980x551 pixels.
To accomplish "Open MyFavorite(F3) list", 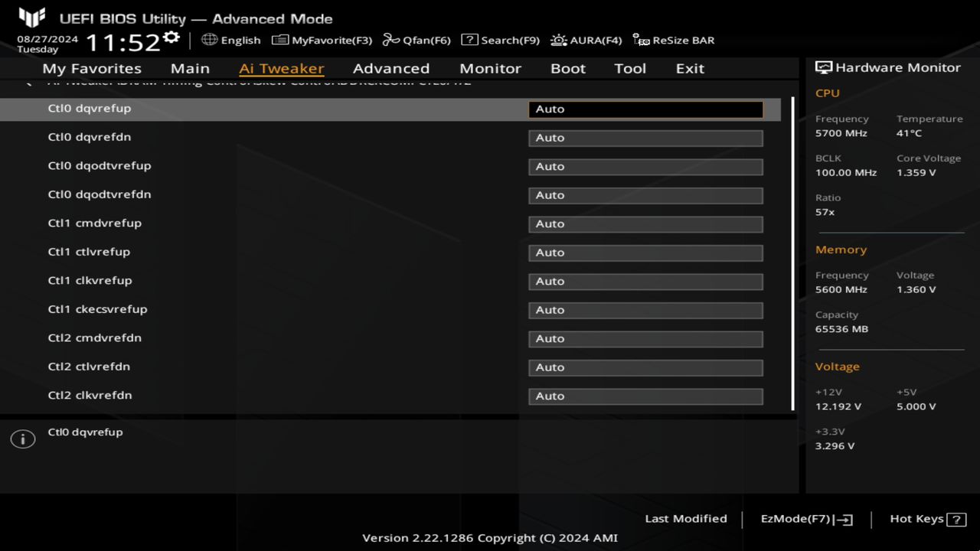I will pyautogui.click(x=322, y=40).
